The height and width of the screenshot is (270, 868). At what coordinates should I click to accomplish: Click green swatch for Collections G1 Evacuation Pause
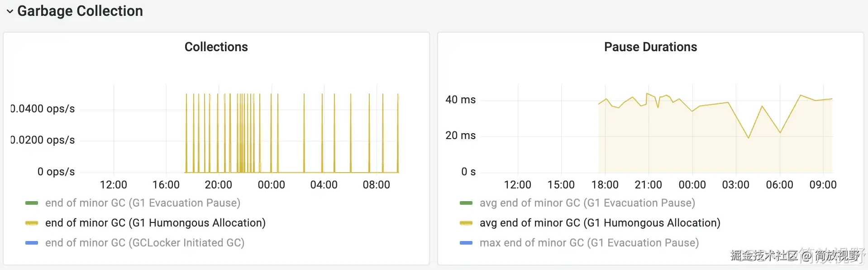pyautogui.click(x=32, y=203)
